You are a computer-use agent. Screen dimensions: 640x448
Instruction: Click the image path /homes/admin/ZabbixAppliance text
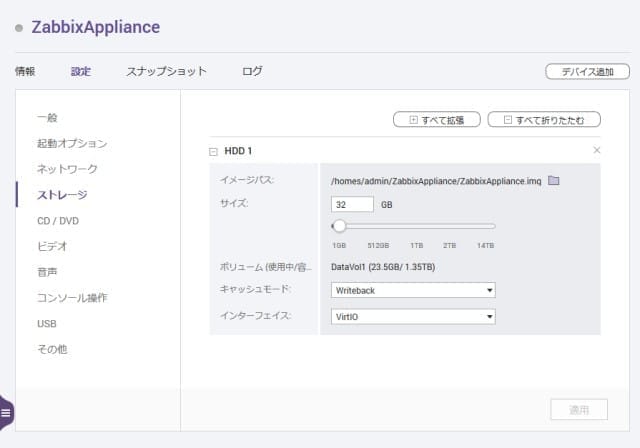[x=436, y=181]
